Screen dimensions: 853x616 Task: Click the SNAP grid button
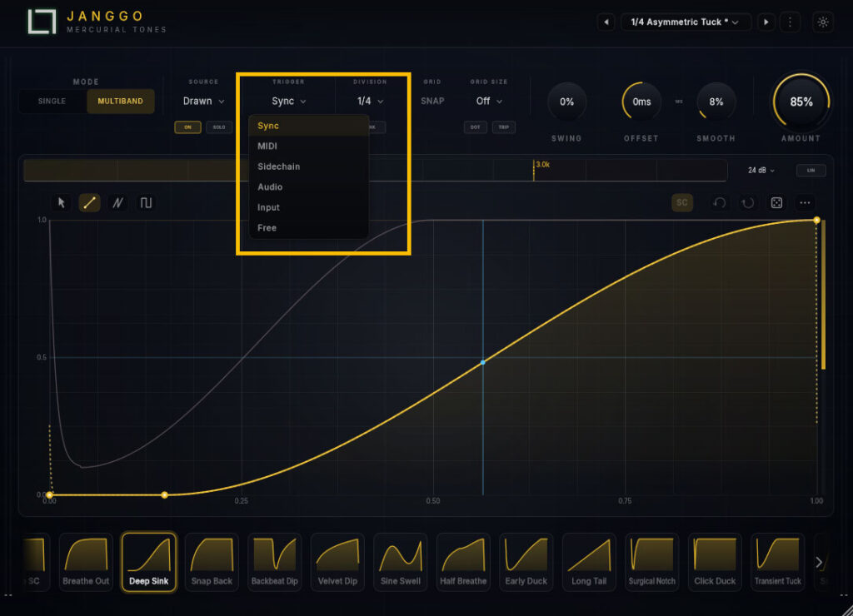click(x=432, y=101)
